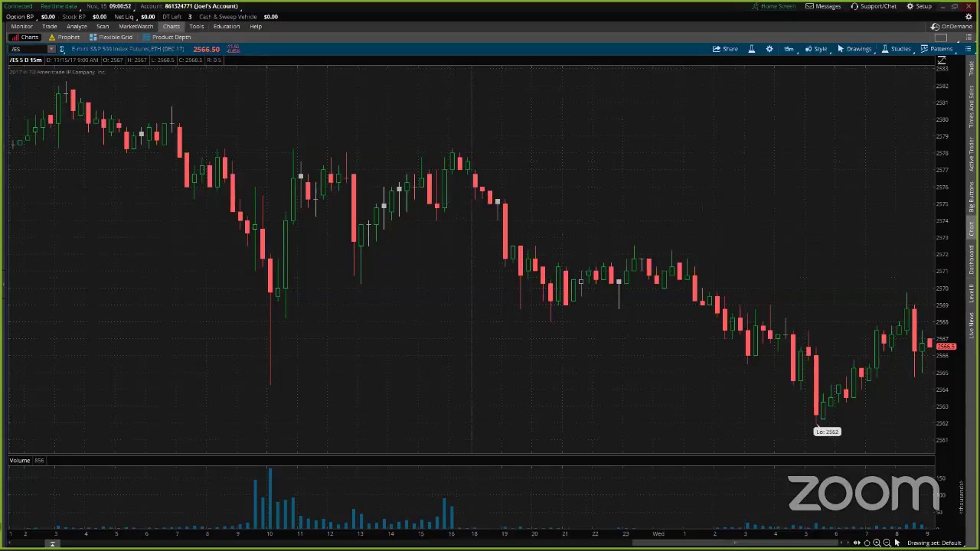Select the Tools tab

pyautogui.click(x=196, y=26)
